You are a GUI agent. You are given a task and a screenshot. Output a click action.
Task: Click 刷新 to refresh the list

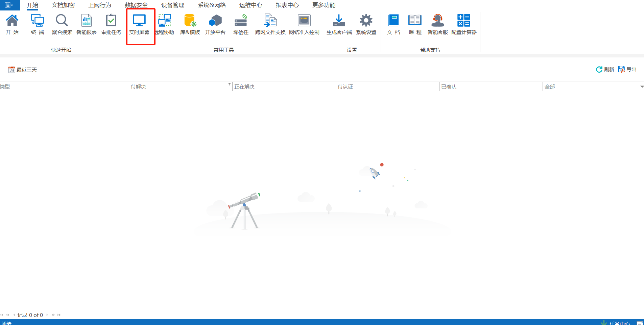tap(605, 69)
